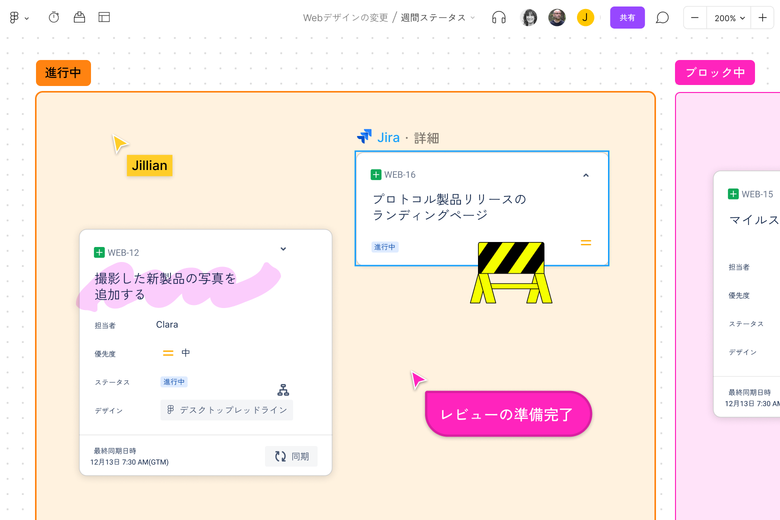Screen dimensions: 780x520
Task: Open the voting session icon
Action: [79, 17]
